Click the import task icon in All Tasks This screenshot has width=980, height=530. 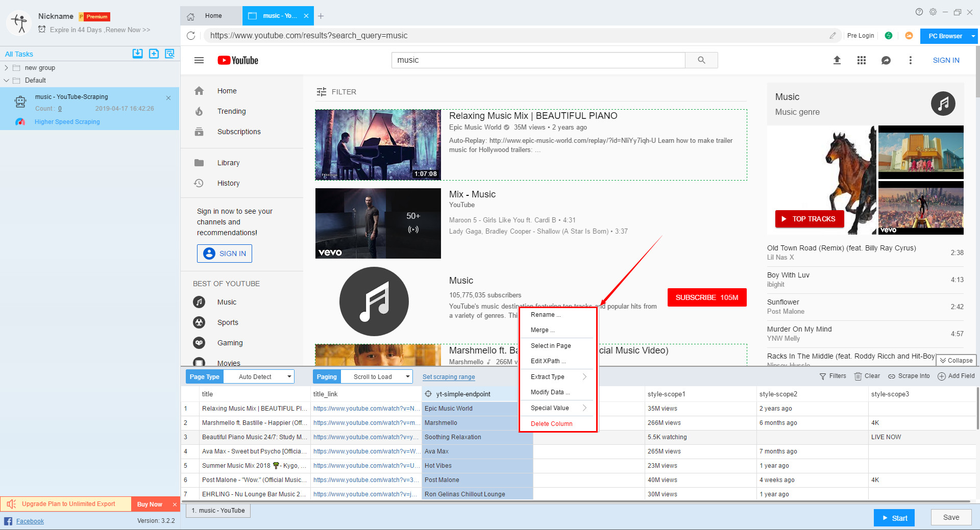point(137,54)
